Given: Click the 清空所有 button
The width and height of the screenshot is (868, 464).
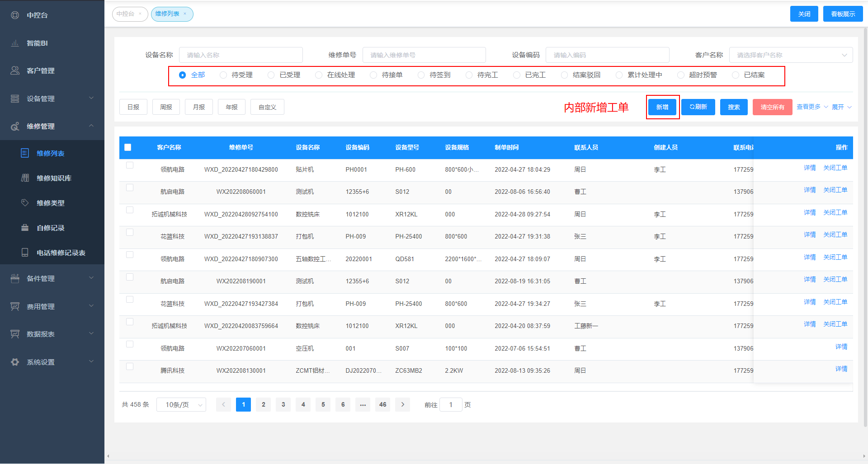Looking at the screenshot, I should (772, 107).
